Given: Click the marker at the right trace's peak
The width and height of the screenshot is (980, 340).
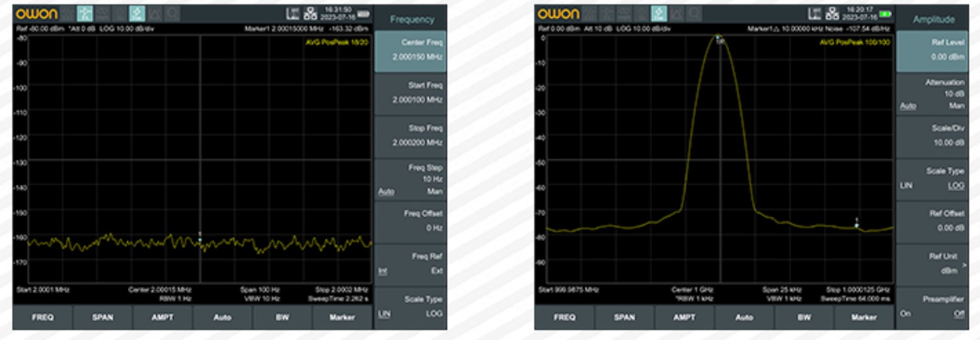Looking at the screenshot, I should [x=719, y=38].
